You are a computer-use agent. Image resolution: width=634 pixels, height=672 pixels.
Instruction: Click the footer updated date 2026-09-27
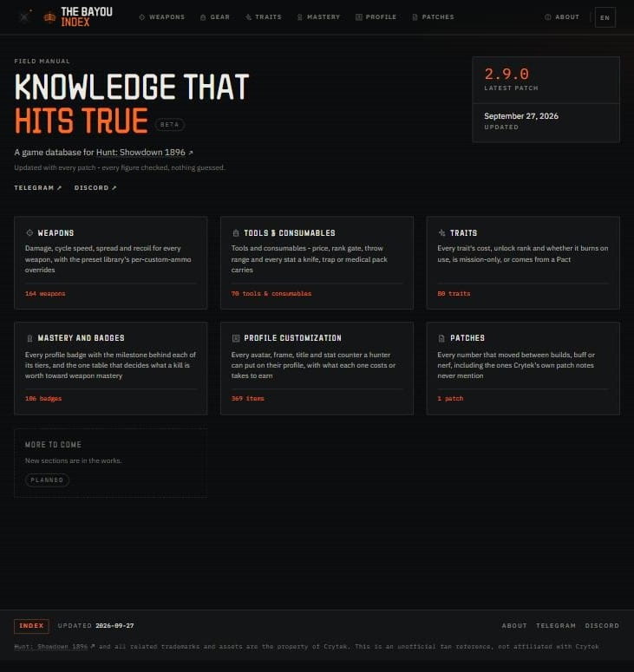pyautogui.click(x=114, y=626)
